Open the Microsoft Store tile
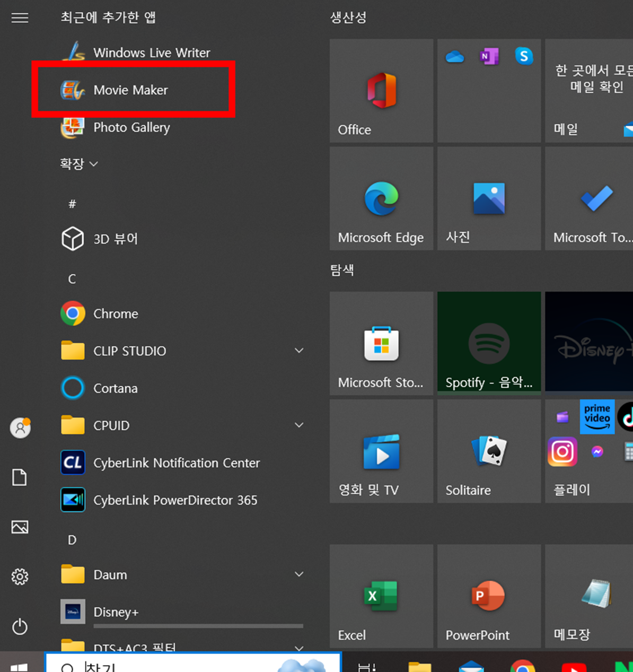This screenshot has width=633, height=672. click(x=382, y=343)
